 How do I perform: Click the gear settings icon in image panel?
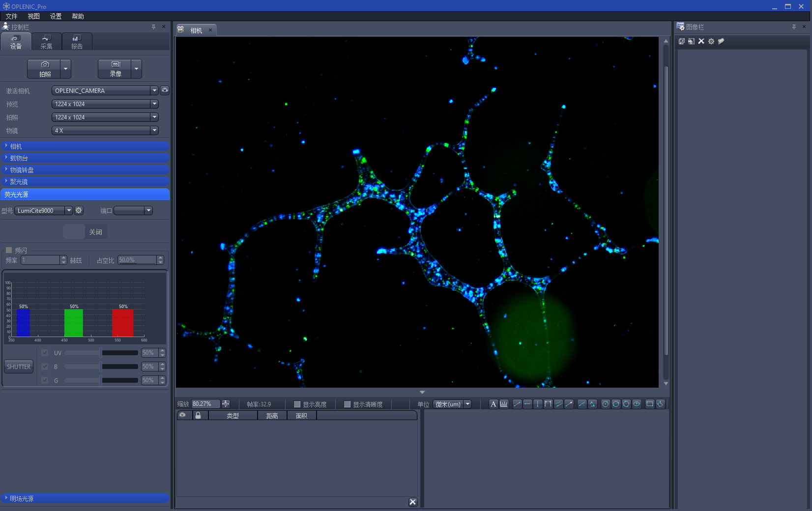[x=711, y=41]
